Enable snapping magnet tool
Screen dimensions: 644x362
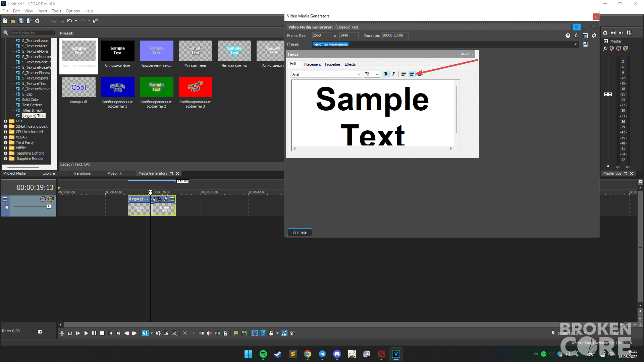tap(255, 333)
